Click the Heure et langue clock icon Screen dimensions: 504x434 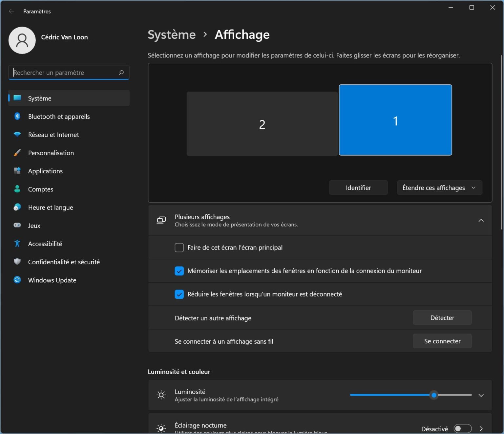pos(17,207)
